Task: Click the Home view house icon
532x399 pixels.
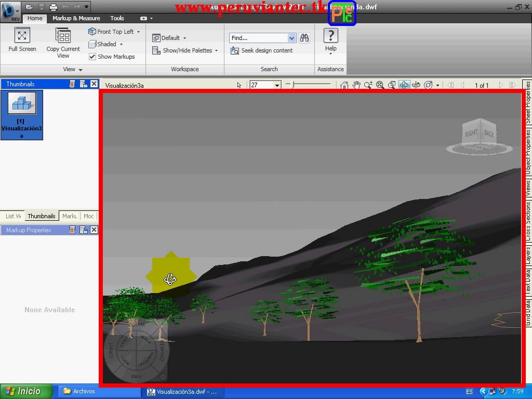Action: (x=344, y=85)
